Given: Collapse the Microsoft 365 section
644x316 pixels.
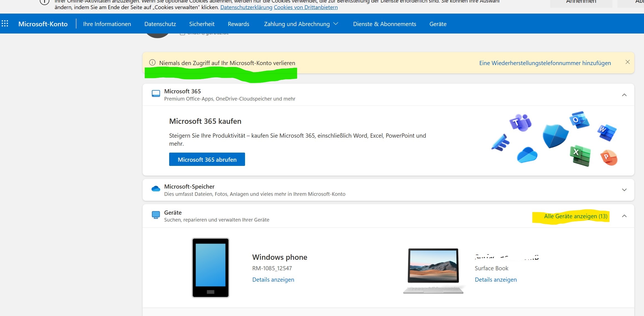Looking at the screenshot, I should pos(624,95).
